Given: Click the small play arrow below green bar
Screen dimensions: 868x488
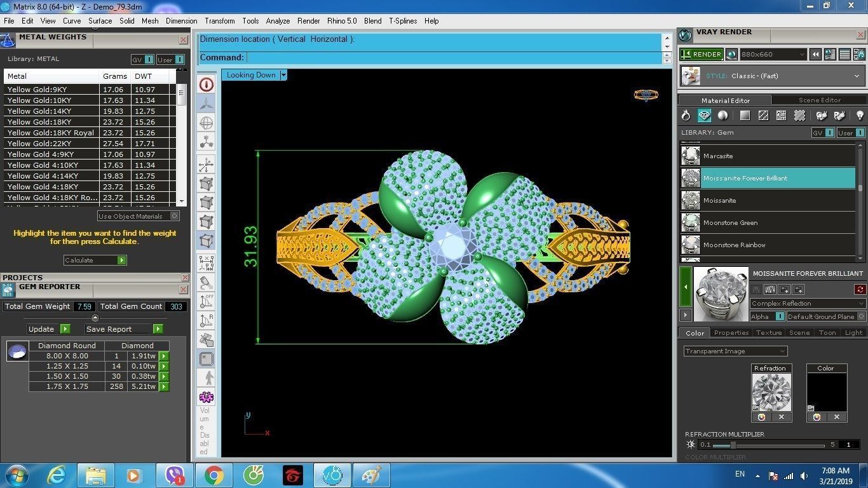Looking at the screenshot, I should (686, 315).
